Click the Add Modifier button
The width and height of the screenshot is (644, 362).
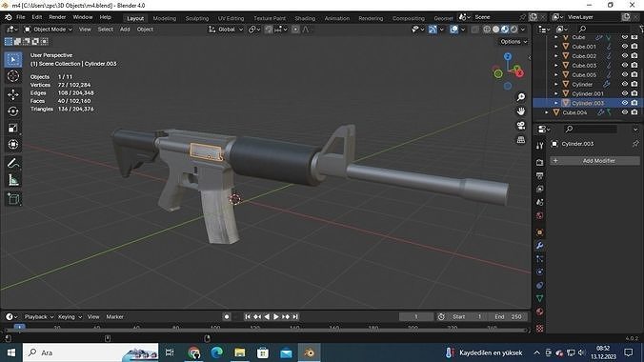[x=594, y=161]
